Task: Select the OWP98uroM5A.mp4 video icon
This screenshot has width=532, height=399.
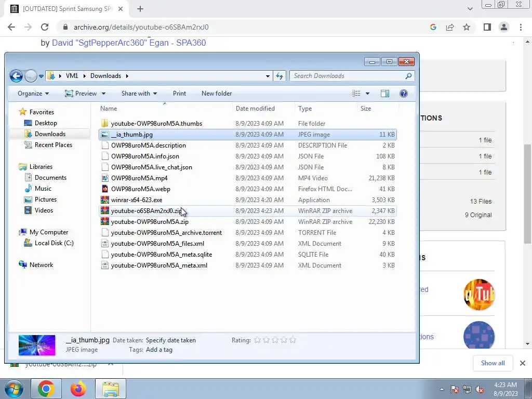Action: (105, 178)
